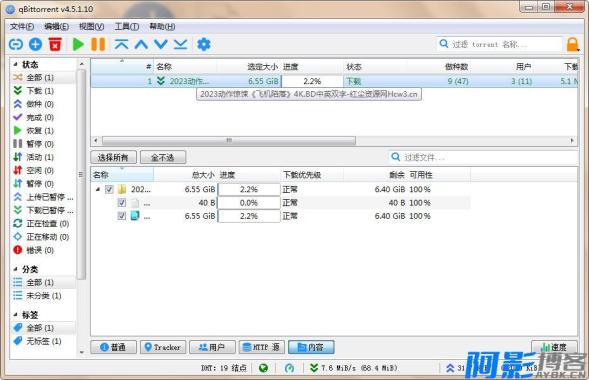The width and height of the screenshot is (589, 380).
Task: Uncheck the top-level folder checkbox
Action: point(109,189)
